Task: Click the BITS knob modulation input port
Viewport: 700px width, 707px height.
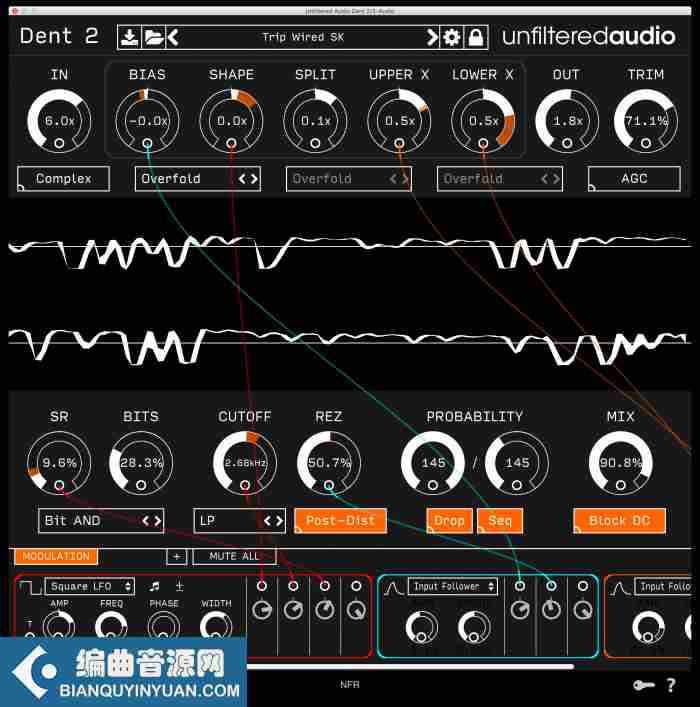Action: (x=141, y=485)
